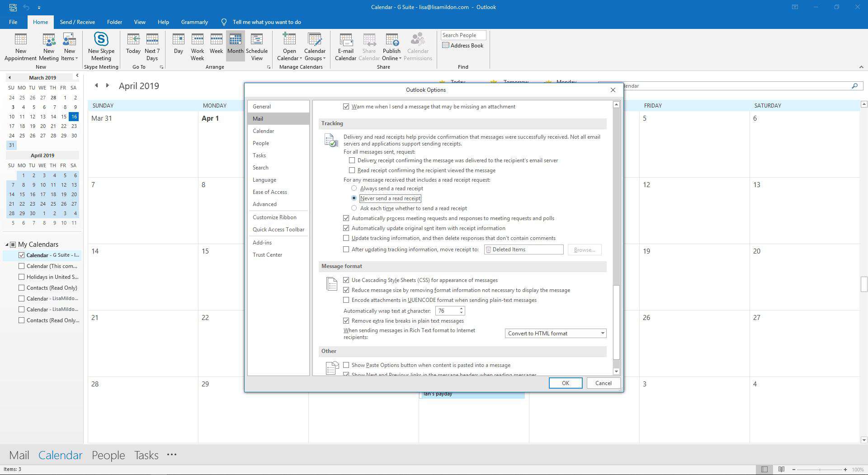Open the Deleted Items folder field
The height and width of the screenshot is (475, 868).
pyautogui.click(x=524, y=249)
